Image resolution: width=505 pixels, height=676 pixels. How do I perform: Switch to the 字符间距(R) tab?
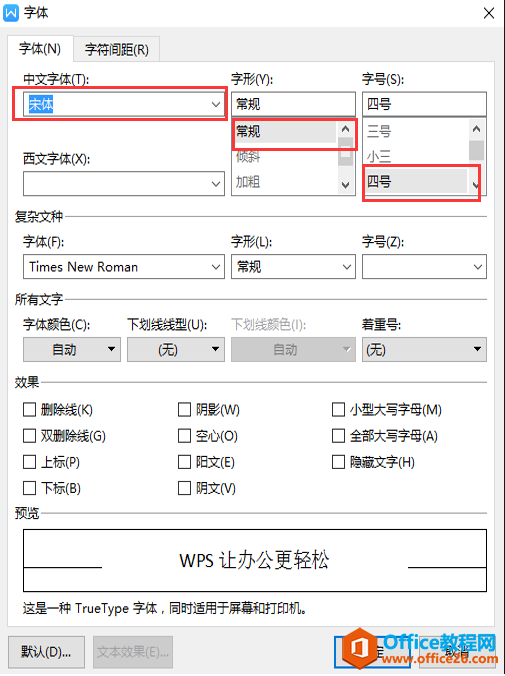tap(116, 50)
